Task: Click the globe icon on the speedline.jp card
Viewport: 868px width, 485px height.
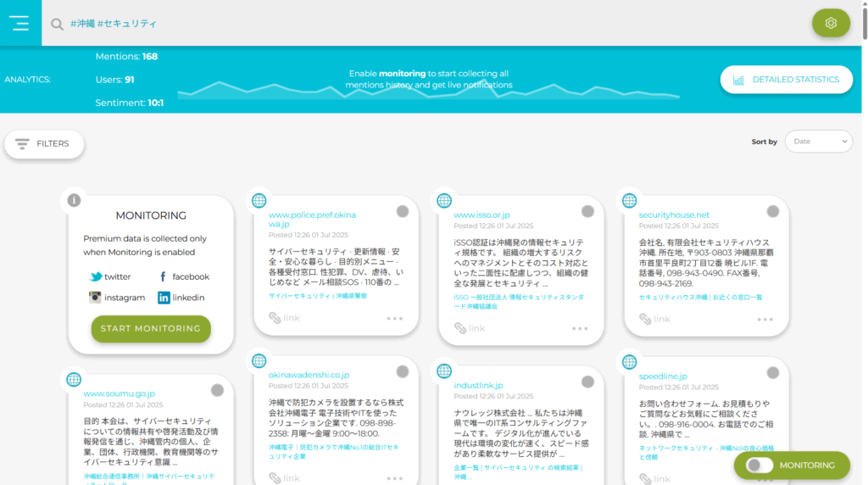Action: coord(630,362)
